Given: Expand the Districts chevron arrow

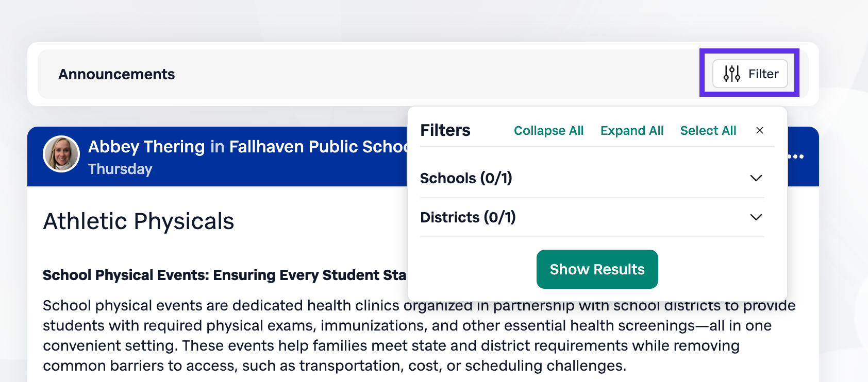Looking at the screenshot, I should 756,217.
